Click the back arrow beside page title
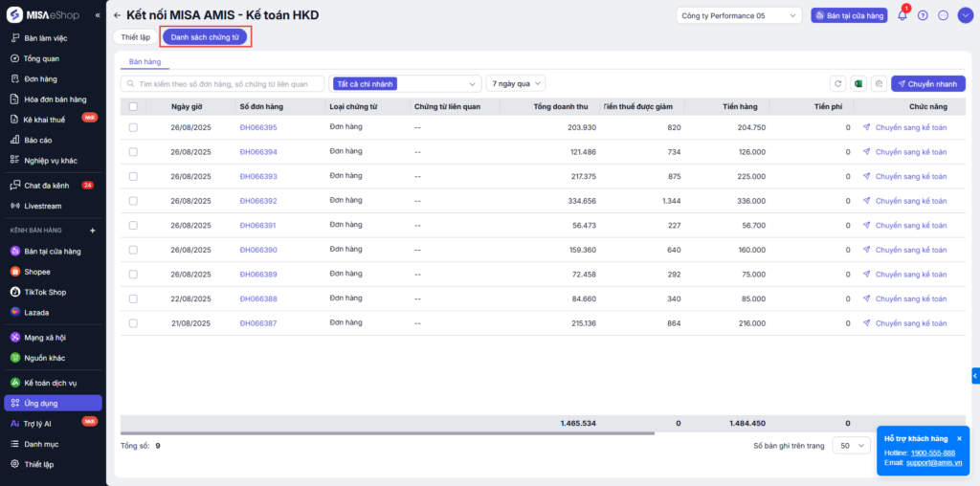 117,15
